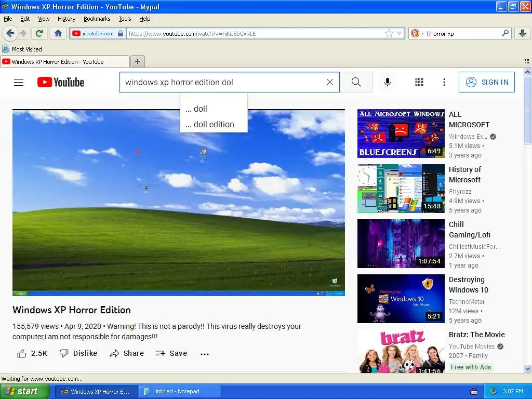Open the bookmark star dropdown arrow
Viewport: 532px width, 399px height.
[x=399, y=33]
